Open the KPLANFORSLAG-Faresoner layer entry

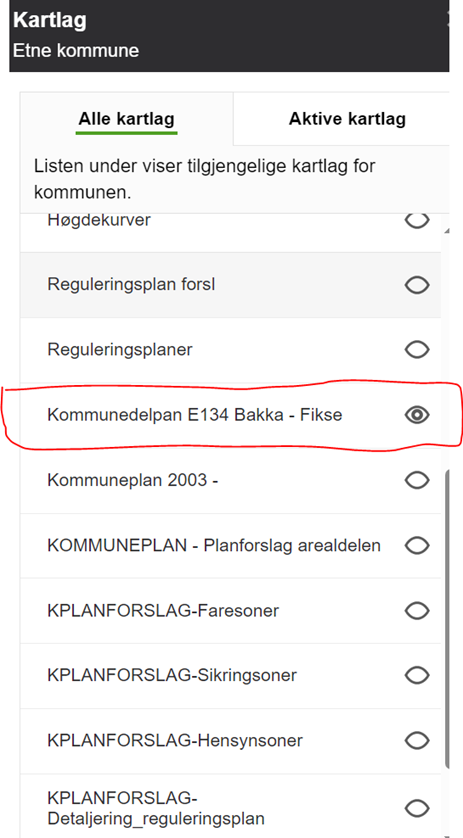[230, 610]
